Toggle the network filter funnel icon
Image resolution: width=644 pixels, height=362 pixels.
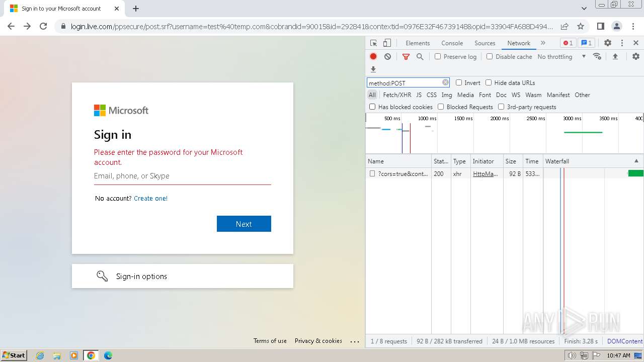pyautogui.click(x=406, y=57)
